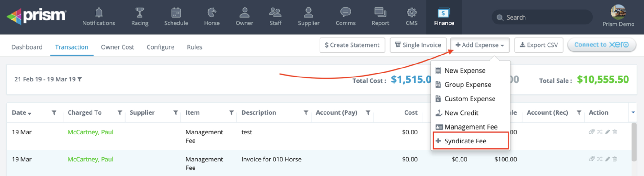Screen dimensions: 644x176
Task: Select Syndicate Fee from the menu
Action: [x=465, y=141]
